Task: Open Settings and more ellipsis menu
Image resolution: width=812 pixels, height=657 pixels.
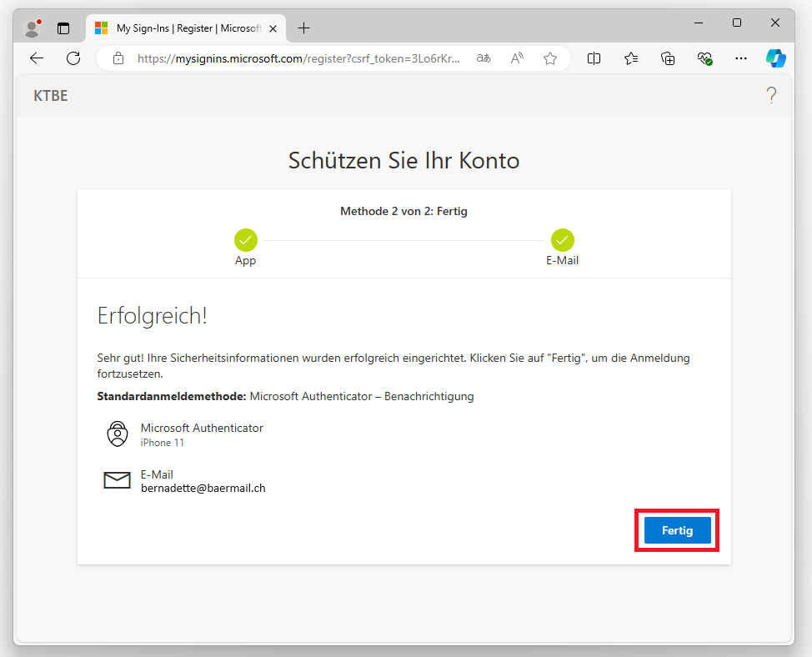Action: (x=741, y=58)
